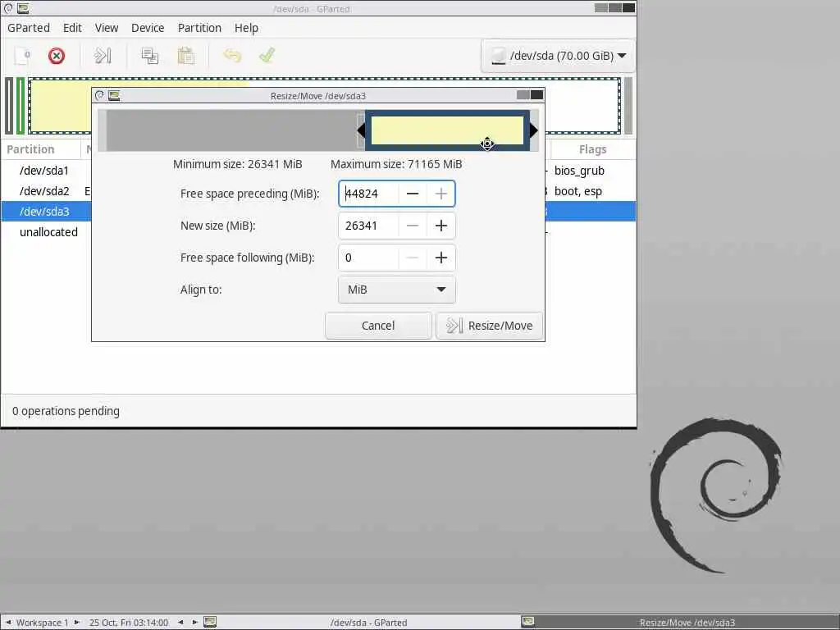Image resolution: width=840 pixels, height=630 pixels.
Task: Select the /dev/sda2 partition row
Action: 318,191
